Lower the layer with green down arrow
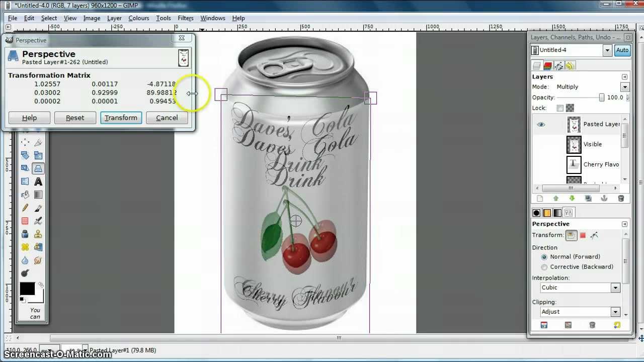The image size is (644, 362). click(572, 199)
